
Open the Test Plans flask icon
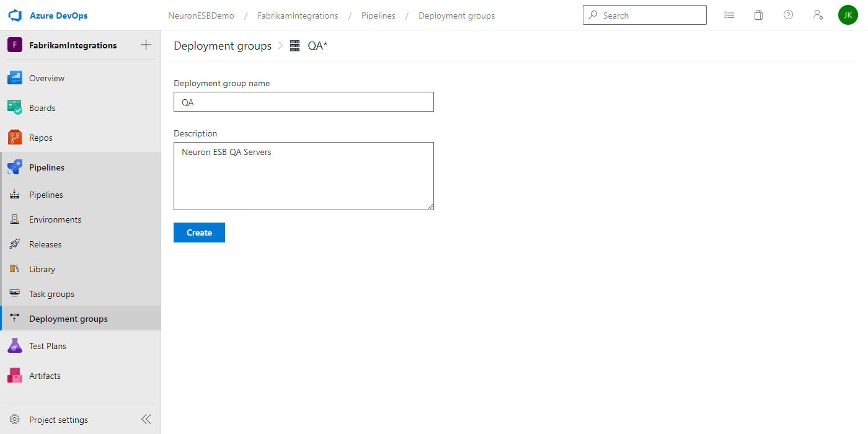[x=15, y=346]
